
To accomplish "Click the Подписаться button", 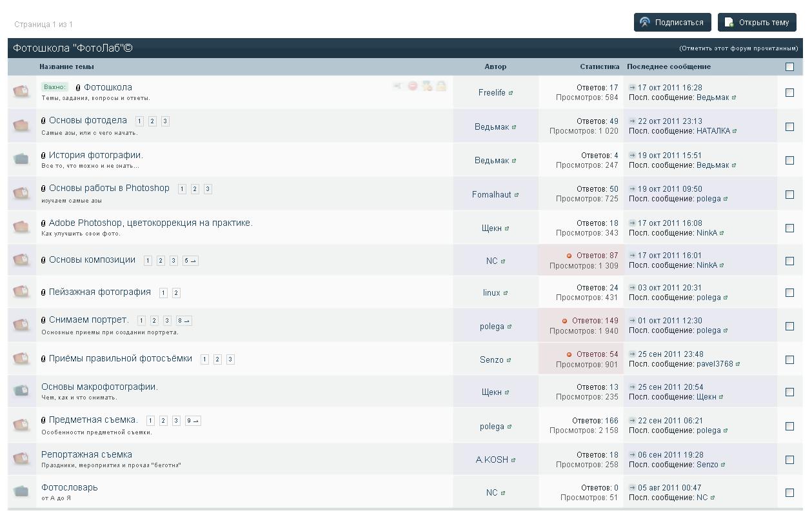I will [x=672, y=23].
